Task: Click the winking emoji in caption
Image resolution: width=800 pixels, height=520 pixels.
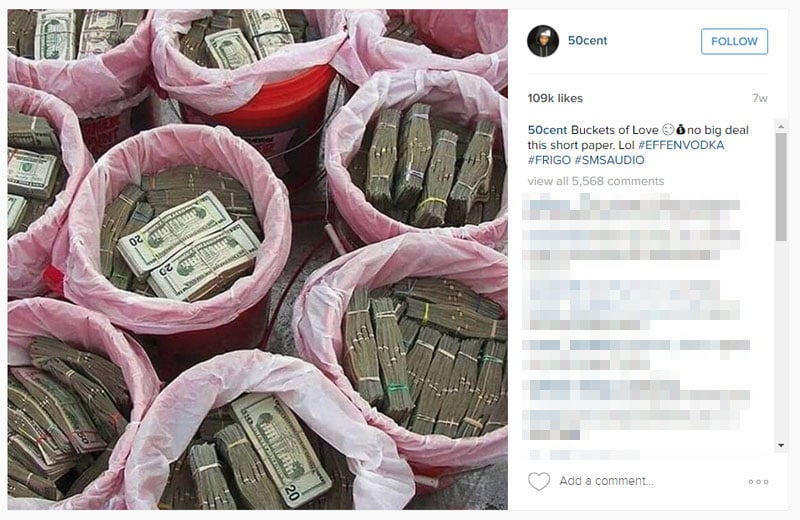Action: click(667, 130)
